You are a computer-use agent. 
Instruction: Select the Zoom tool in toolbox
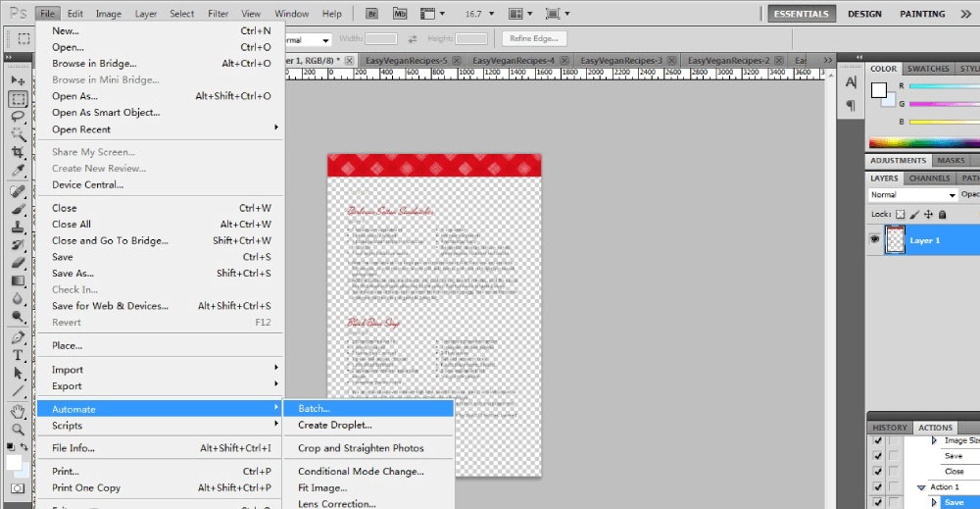[x=18, y=429]
